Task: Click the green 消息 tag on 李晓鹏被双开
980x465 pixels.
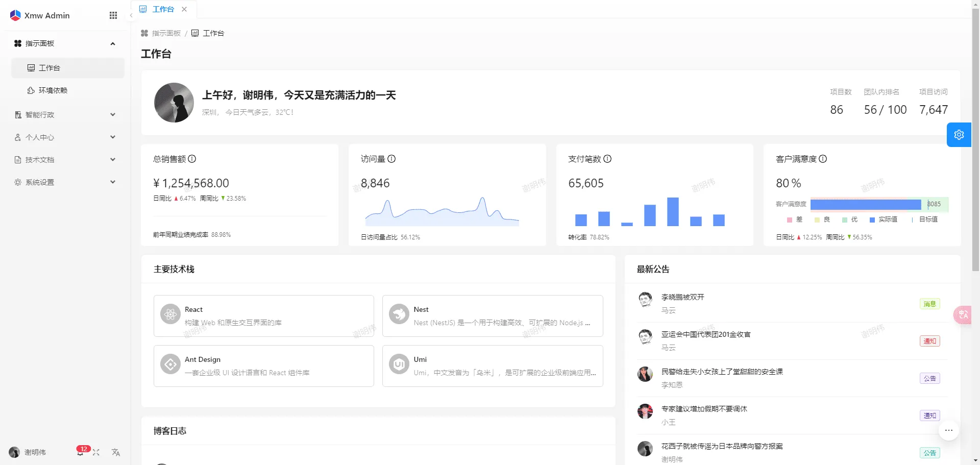Action: pos(930,304)
